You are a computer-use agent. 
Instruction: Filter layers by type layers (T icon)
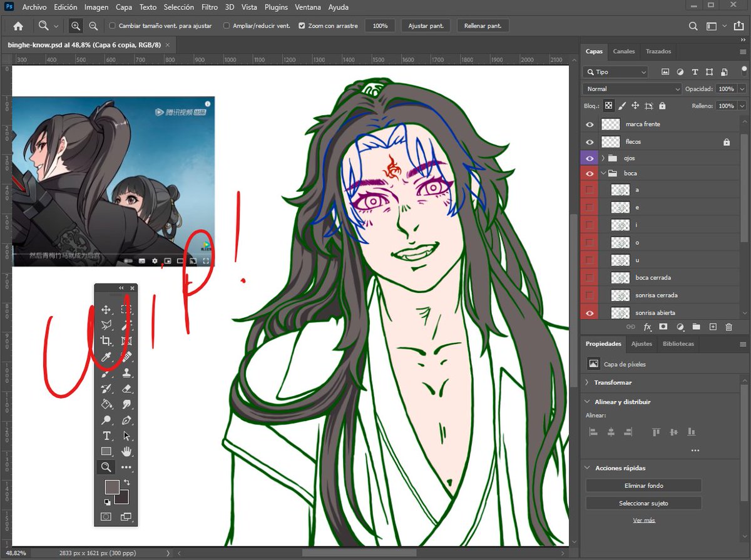pyautogui.click(x=695, y=72)
